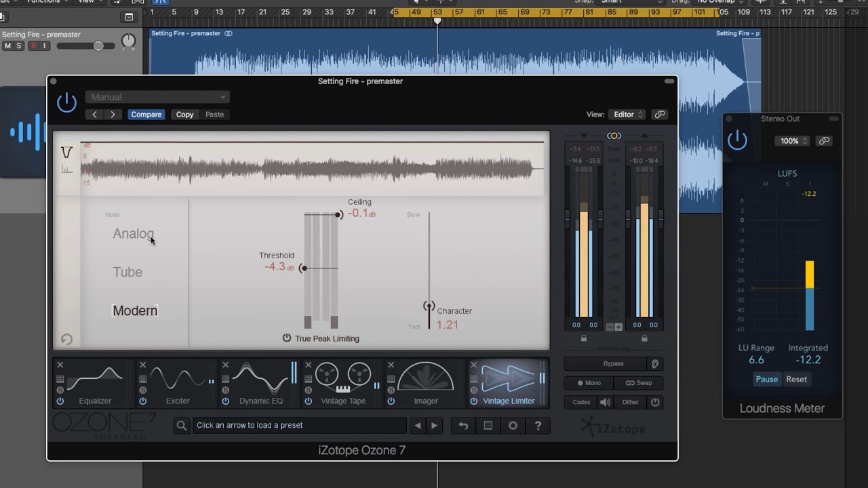Screen dimensions: 868x488
Task: Click the Threshold slider handle
Action: 303,268
